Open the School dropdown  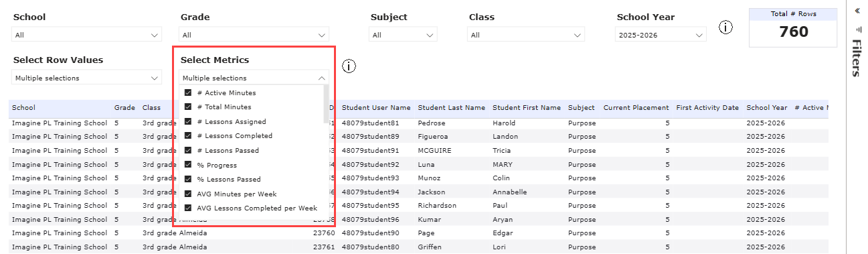tap(86, 35)
